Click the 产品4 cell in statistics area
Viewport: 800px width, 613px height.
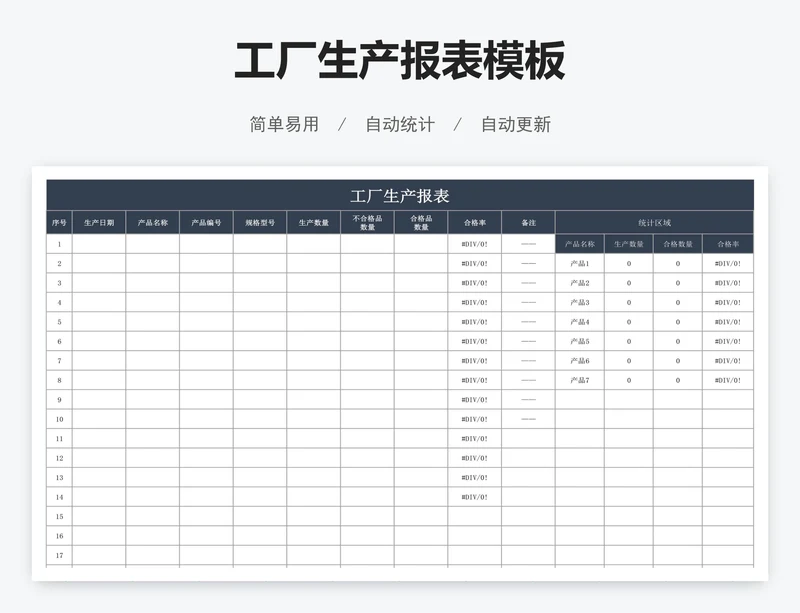[580, 322]
